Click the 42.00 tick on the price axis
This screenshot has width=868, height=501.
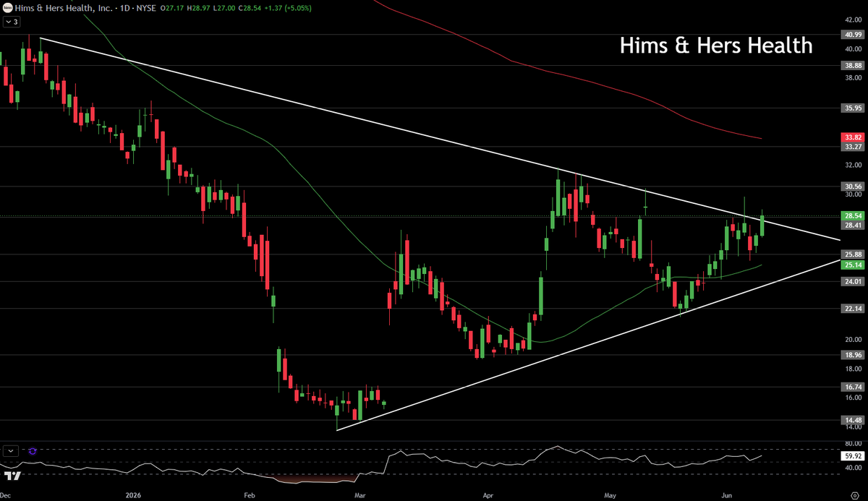852,20
